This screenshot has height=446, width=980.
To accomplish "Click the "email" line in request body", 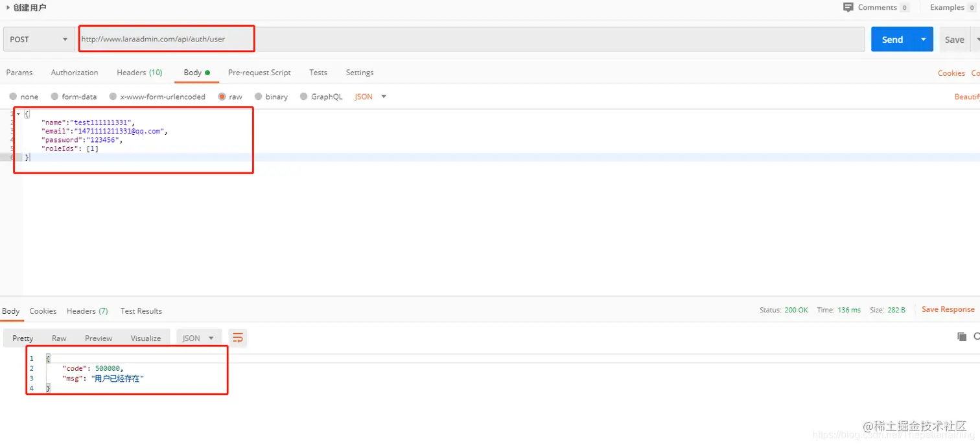I will 104,131.
